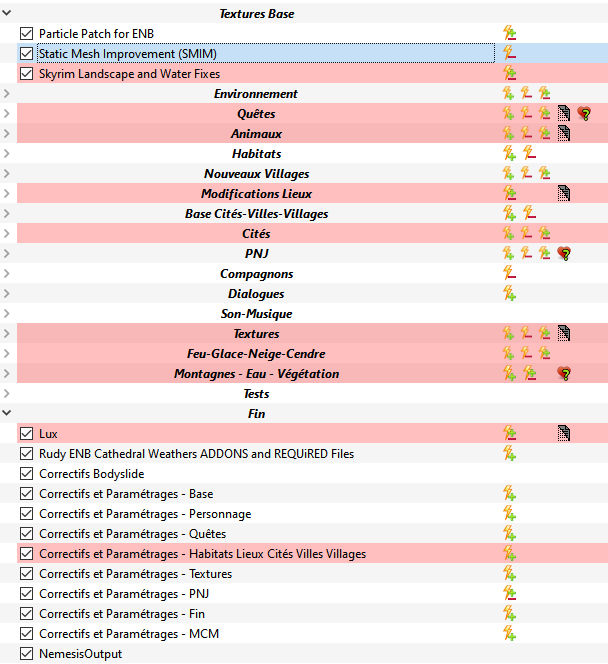Disable the NemesisOutput mod checkbox

(x=27, y=654)
